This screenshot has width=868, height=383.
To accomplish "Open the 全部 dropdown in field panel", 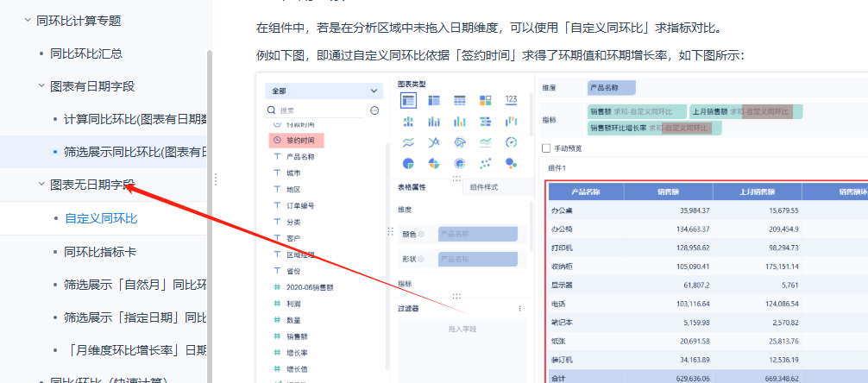I will click(x=324, y=91).
